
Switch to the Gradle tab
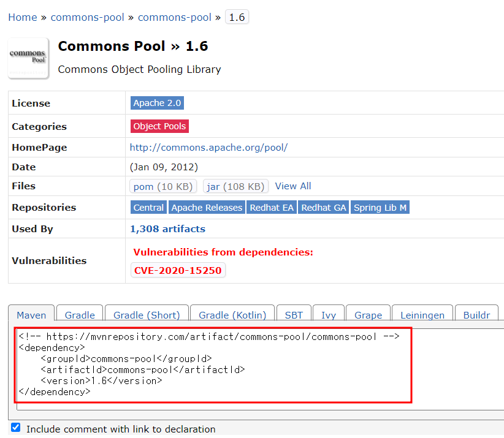click(x=79, y=315)
